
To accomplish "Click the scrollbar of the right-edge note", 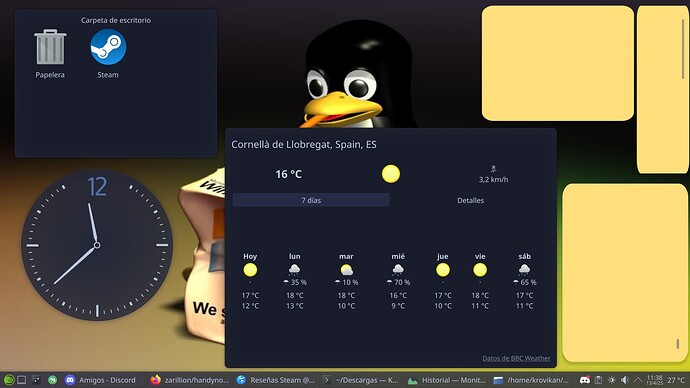I will click(x=683, y=49).
